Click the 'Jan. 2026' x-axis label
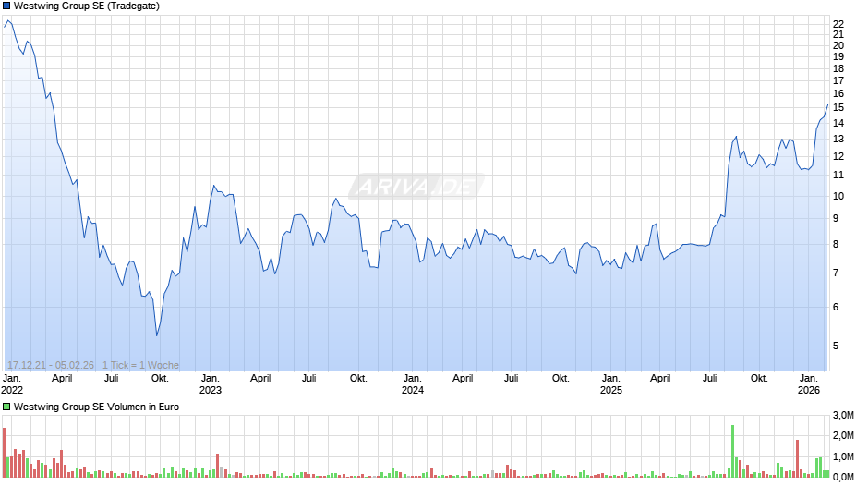 809,384
